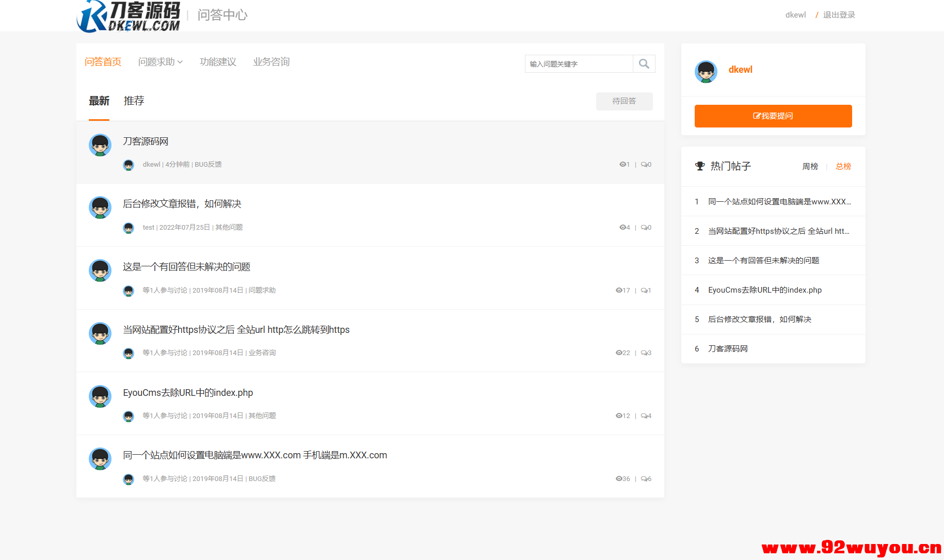Click the small avatar next to test
The height and width of the screenshot is (560, 944).
tap(129, 228)
